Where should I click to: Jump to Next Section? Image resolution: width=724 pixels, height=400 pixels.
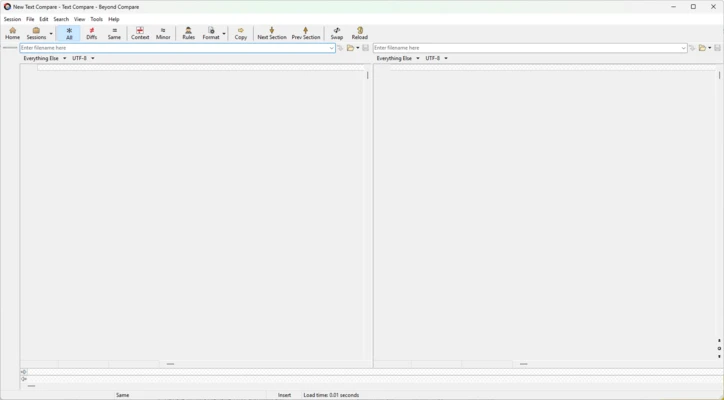point(272,33)
